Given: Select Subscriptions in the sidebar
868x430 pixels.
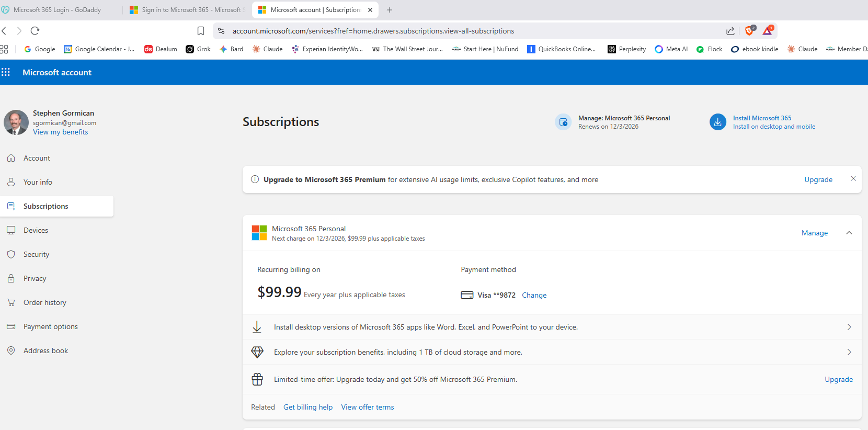Looking at the screenshot, I should pos(56,206).
